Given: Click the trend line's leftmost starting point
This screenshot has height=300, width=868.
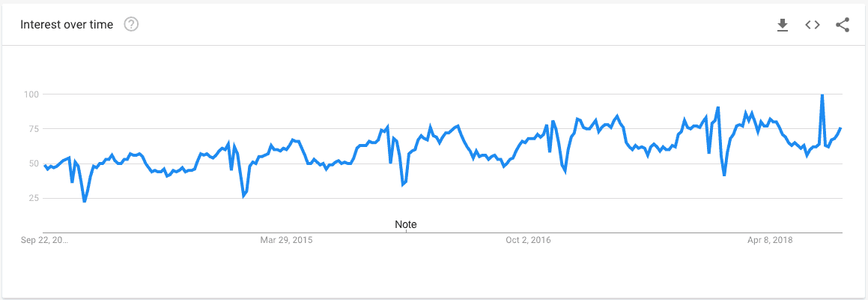Looking at the screenshot, I should pyautogui.click(x=44, y=165).
